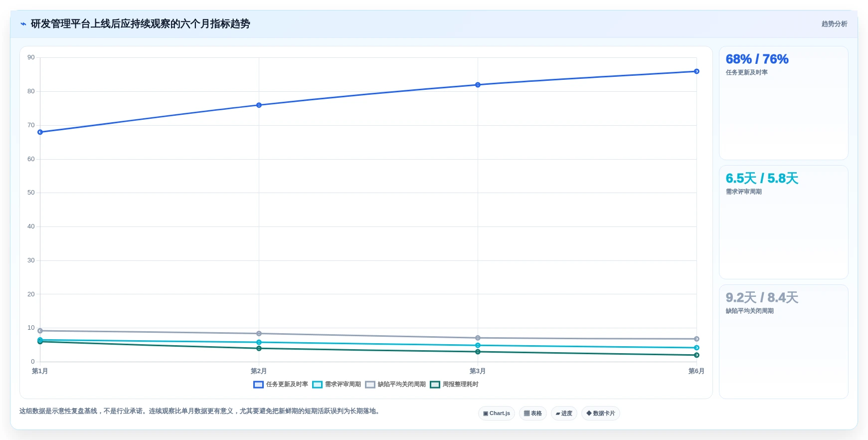Click the 需求评审周期 card caption
The width and height of the screenshot is (868, 440).
743,192
